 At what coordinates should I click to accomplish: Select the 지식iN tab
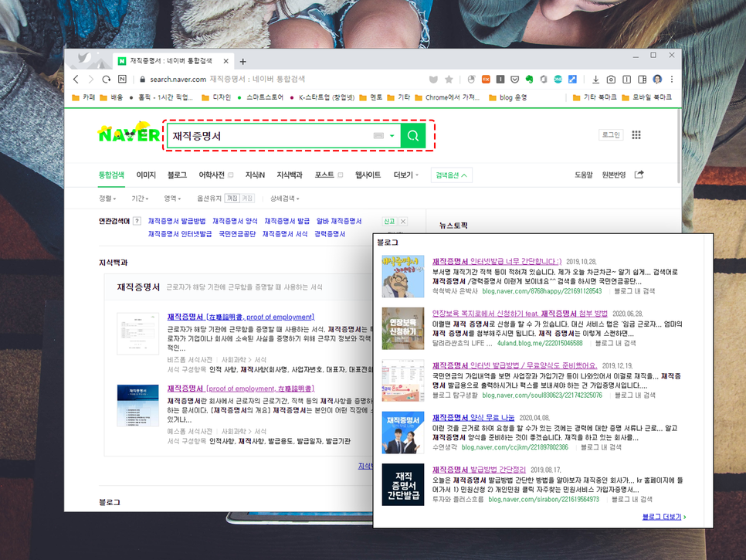click(255, 175)
